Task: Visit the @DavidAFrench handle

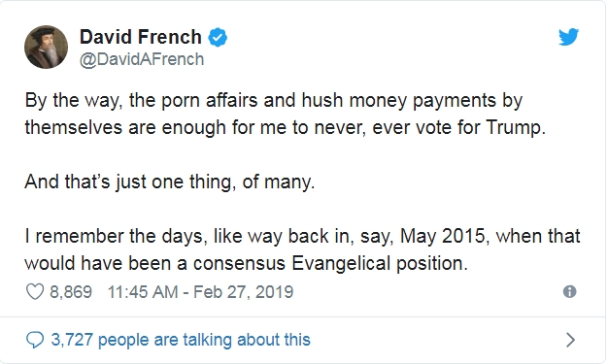Action: click(142, 59)
